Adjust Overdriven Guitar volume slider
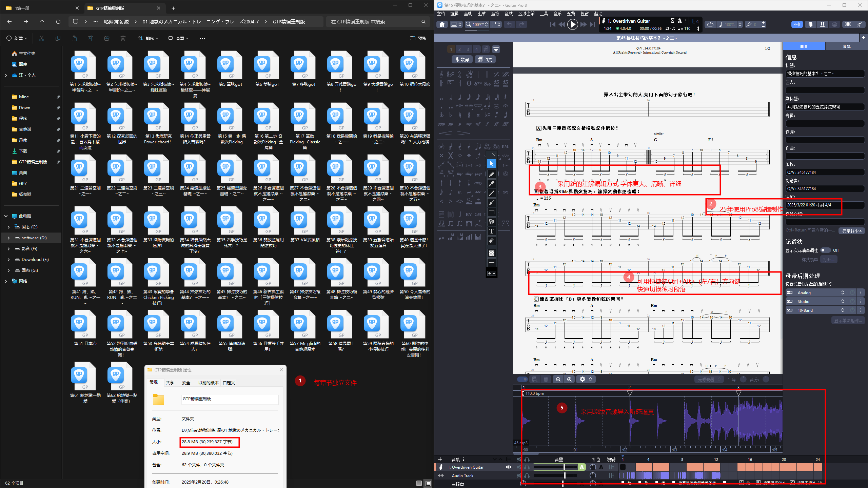868x488 pixels. coord(564,467)
